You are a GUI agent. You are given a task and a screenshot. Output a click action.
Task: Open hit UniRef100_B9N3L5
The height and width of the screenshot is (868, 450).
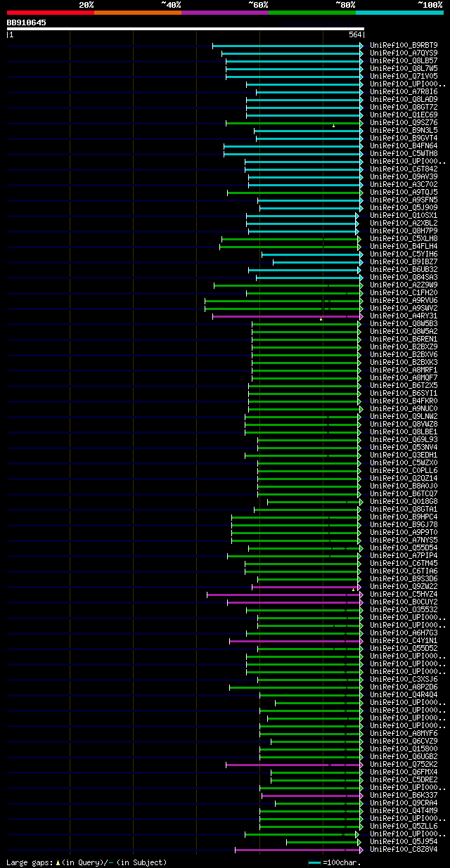404,131
